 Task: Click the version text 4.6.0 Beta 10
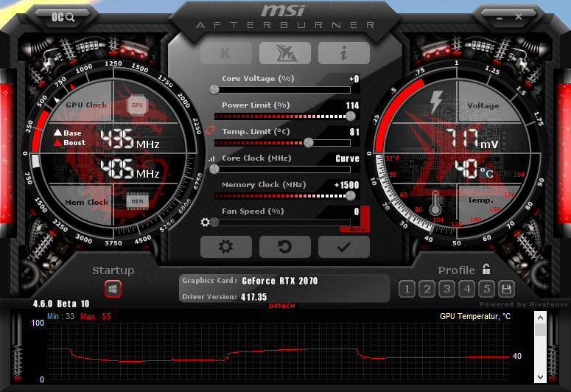coord(61,304)
